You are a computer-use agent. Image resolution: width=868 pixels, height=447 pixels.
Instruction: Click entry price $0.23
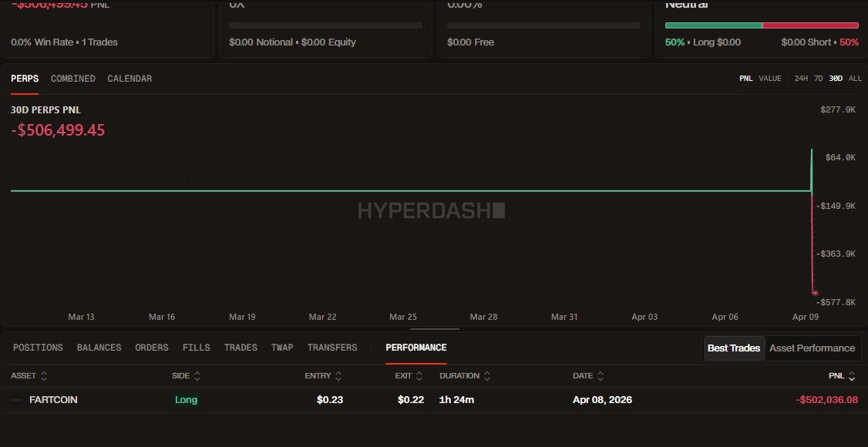(330, 399)
